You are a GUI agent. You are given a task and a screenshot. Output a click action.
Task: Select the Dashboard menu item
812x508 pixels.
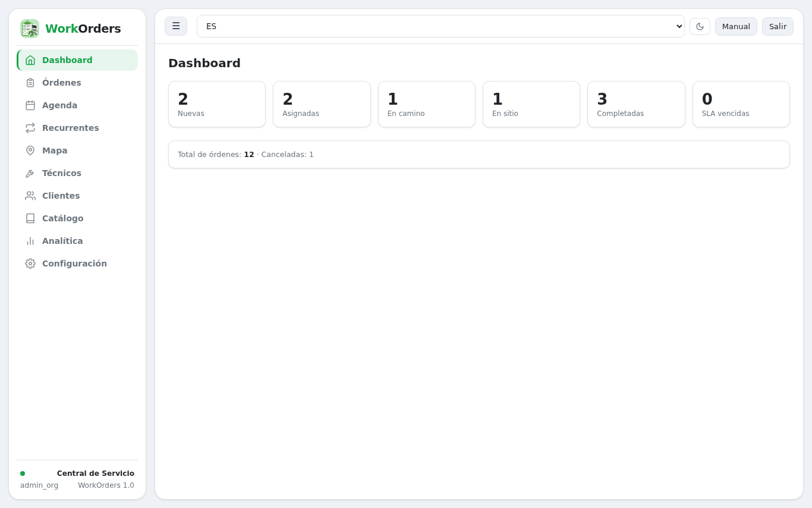77,60
